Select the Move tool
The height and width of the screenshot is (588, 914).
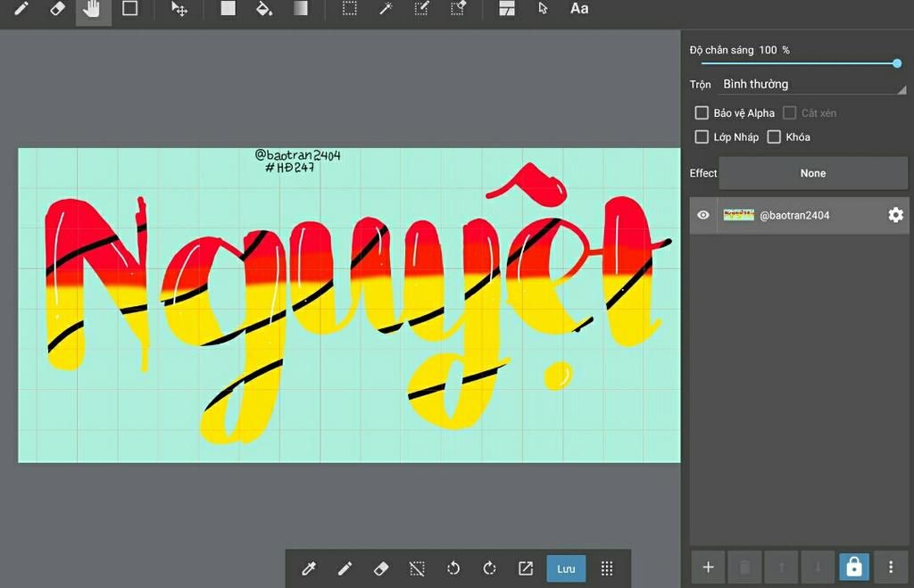click(179, 9)
